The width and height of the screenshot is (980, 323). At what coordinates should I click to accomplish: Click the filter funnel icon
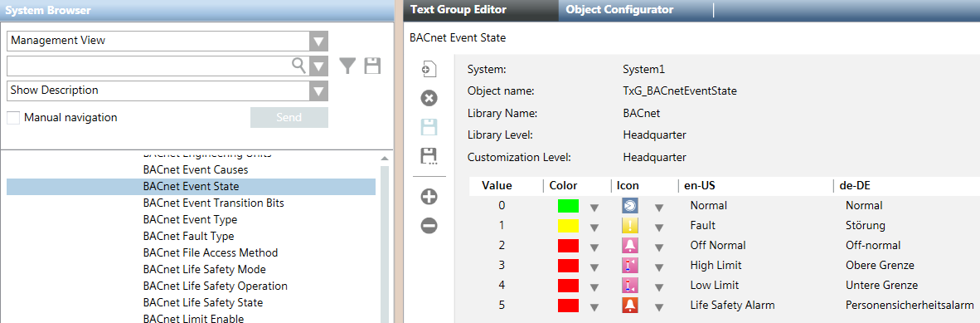(348, 66)
